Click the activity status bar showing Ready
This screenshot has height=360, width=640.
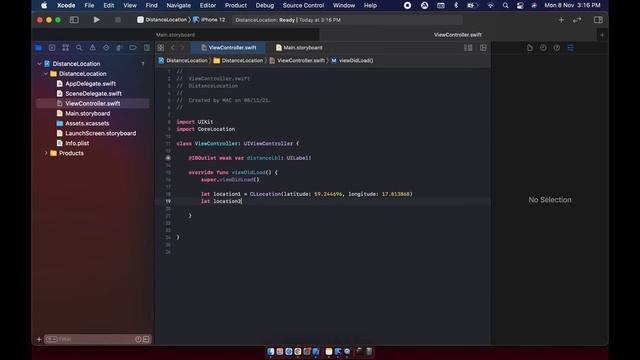347,20
